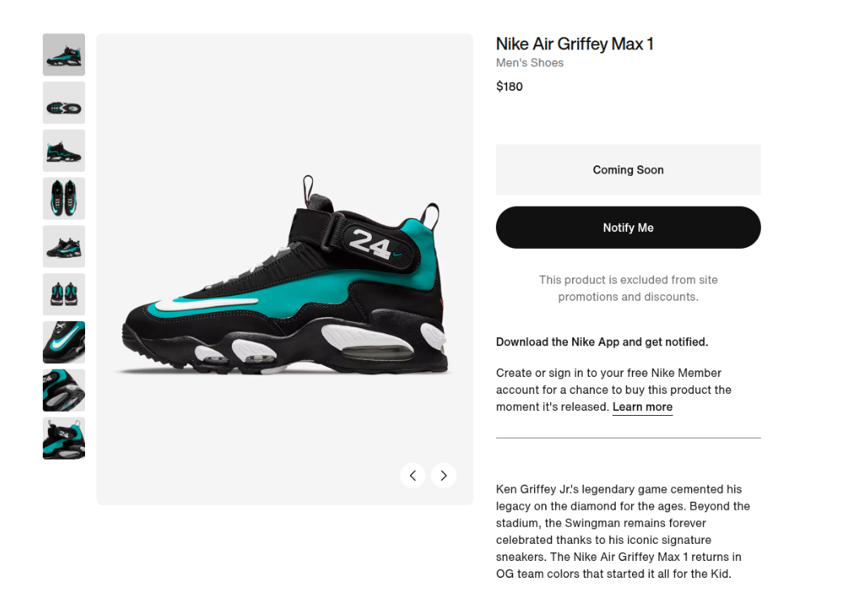
Task: Select the top side-view shoe thumbnail
Action: click(x=63, y=54)
